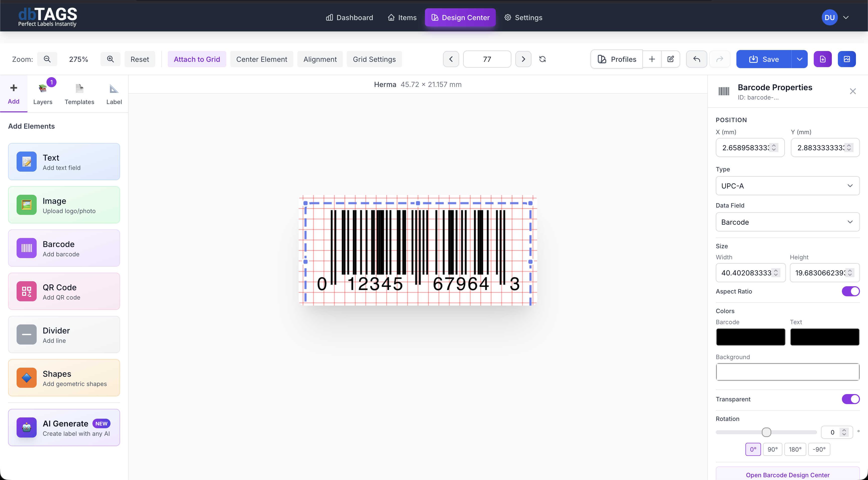The image size is (868, 480).
Task: Go to the next label record
Action: coord(523,59)
